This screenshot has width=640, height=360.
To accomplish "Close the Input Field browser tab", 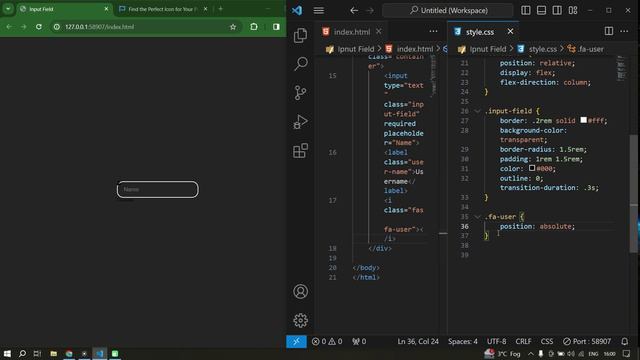I will tap(106, 9).
